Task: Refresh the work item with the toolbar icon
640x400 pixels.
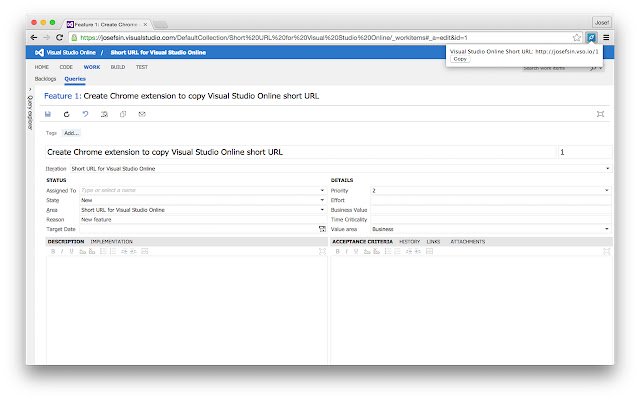Action: (67, 114)
